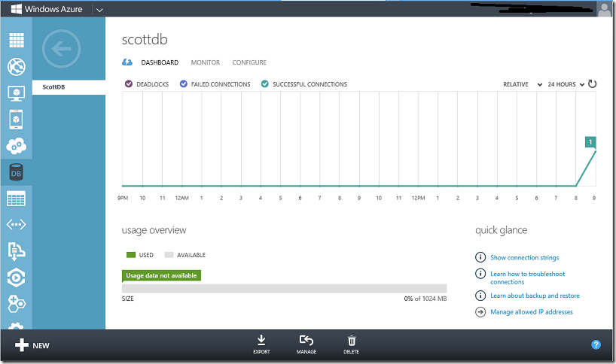Viewport: 616px width, 364px height.
Task: Open the Relative display mode dropdown
Action: 523,84
